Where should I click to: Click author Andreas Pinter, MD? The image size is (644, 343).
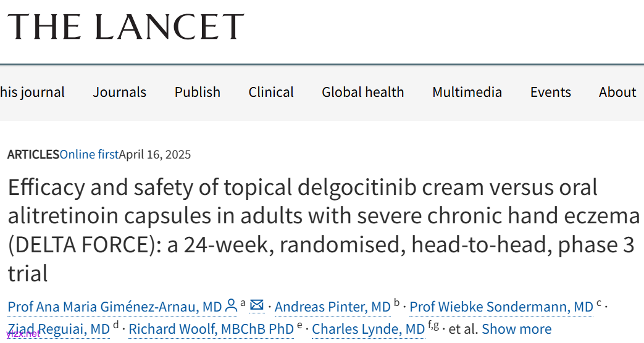333,307
